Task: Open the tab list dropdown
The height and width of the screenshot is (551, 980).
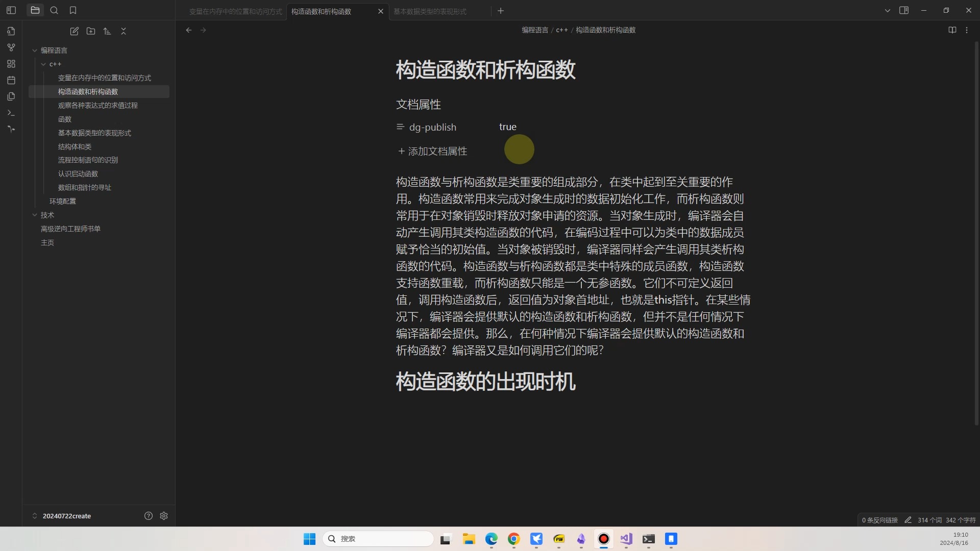Action: point(888,10)
